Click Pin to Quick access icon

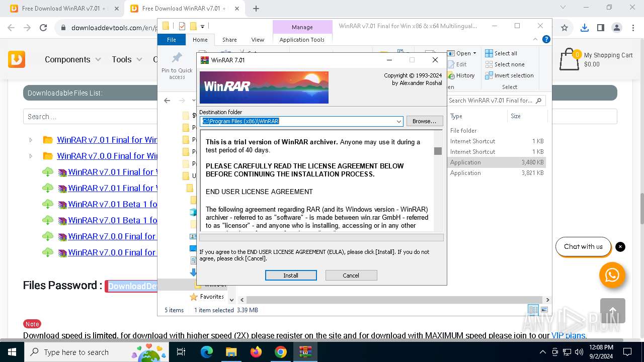(x=177, y=65)
